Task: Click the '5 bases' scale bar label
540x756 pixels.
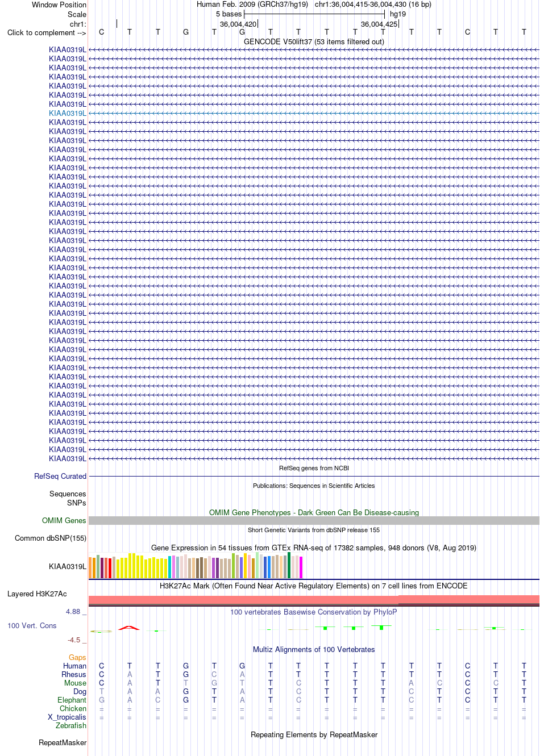Action: coord(229,14)
